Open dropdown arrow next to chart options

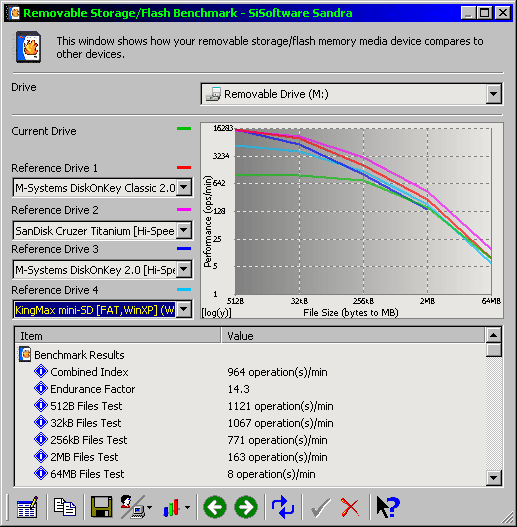point(187,508)
